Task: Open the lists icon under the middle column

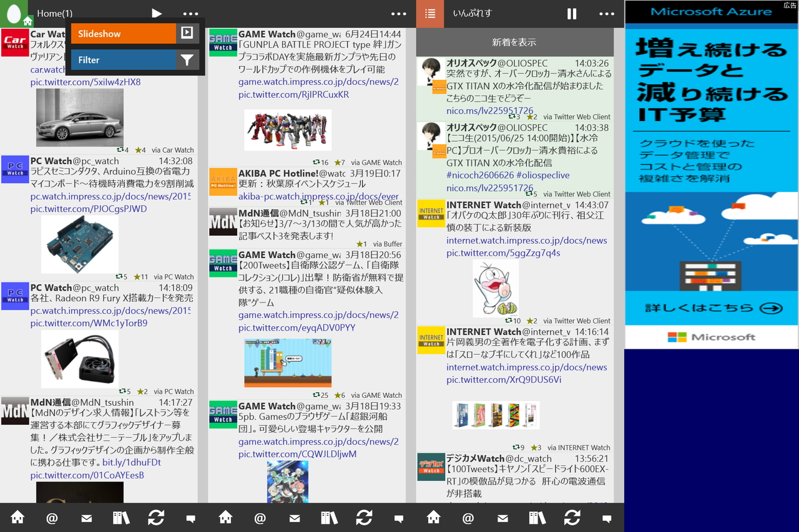Action: point(329,518)
